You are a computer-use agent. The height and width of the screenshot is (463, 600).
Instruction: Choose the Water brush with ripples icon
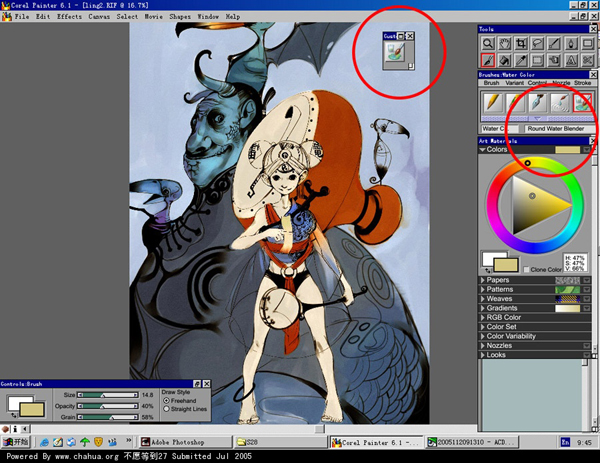[x=559, y=103]
